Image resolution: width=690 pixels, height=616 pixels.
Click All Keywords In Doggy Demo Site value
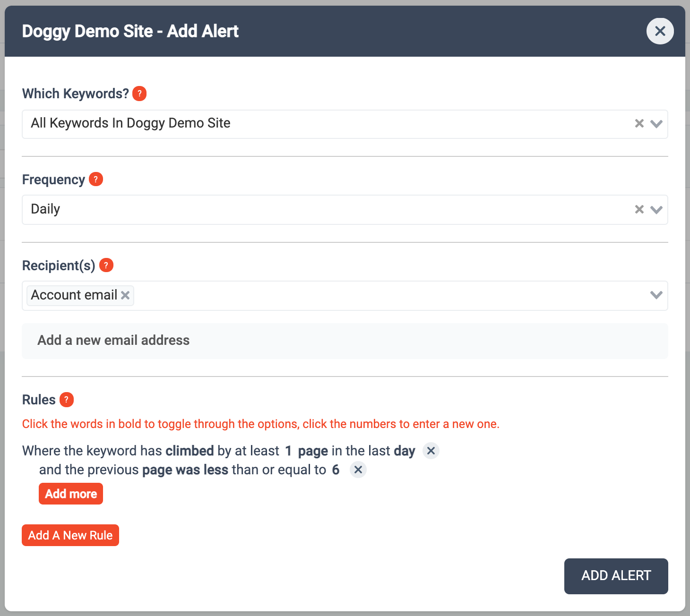pyautogui.click(x=130, y=123)
